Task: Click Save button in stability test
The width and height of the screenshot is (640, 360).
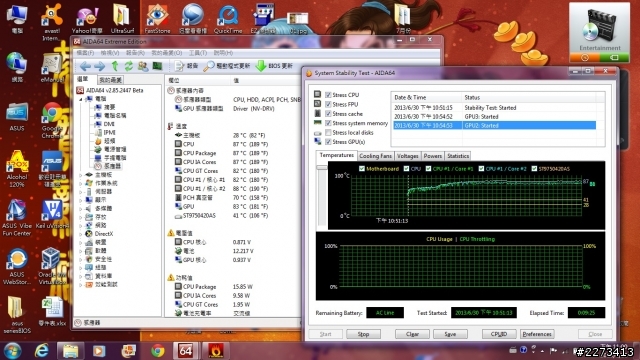Action: tap(450, 334)
